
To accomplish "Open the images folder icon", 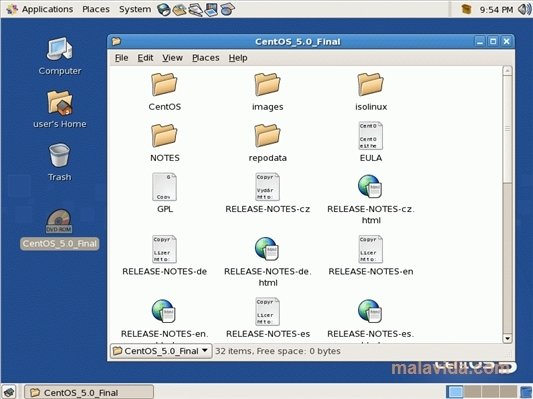I will pos(267,84).
